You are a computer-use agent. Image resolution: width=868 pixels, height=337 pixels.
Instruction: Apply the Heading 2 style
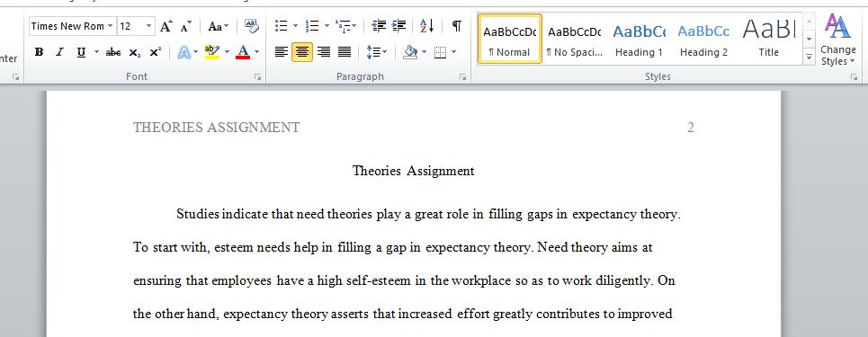pyautogui.click(x=703, y=39)
